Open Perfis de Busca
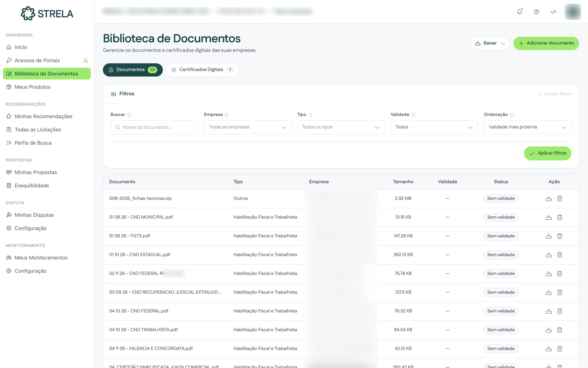The image size is (588, 368). (x=47, y=143)
